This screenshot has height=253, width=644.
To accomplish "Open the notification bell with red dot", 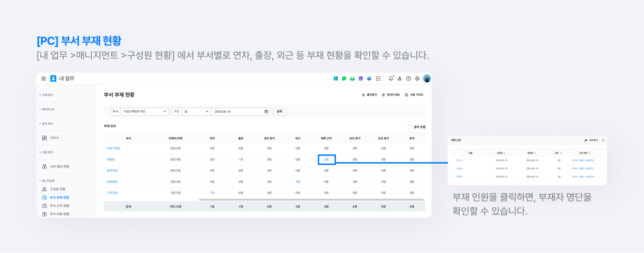I will click(x=391, y=79).
